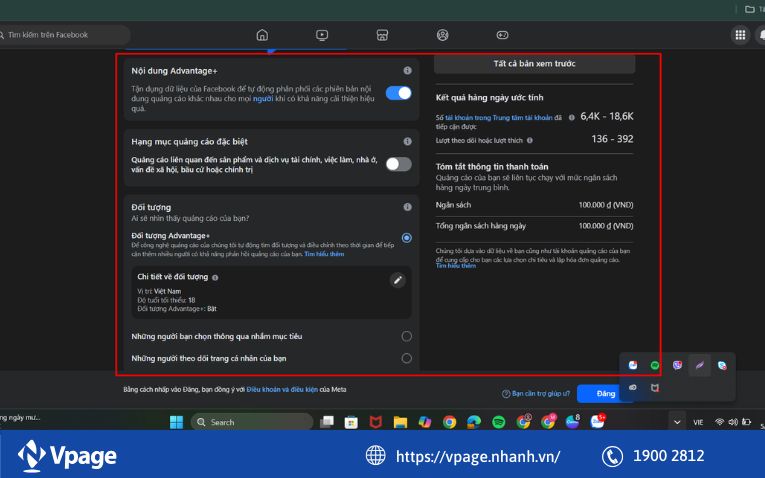The height and width of the screenshot is (478, 765).
Task: Click McAfee icon in tray overflow popup
Action: pos(655,388)
